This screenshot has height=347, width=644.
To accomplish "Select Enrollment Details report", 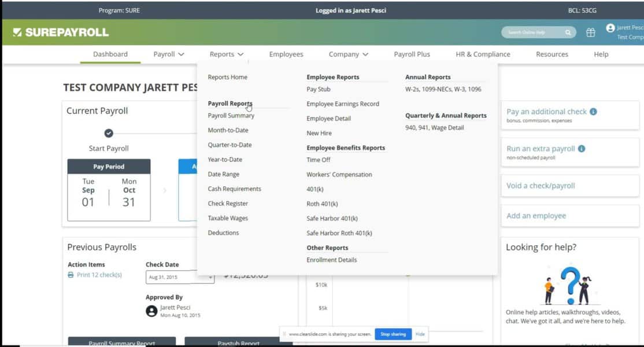I will pyautogui.click(x=331, y=260).
